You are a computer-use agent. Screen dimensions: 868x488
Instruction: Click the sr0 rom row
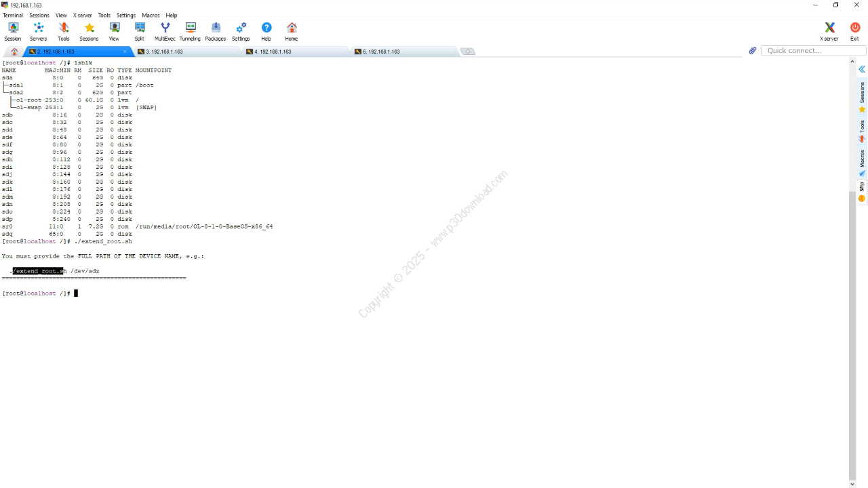tap(137, 227)
